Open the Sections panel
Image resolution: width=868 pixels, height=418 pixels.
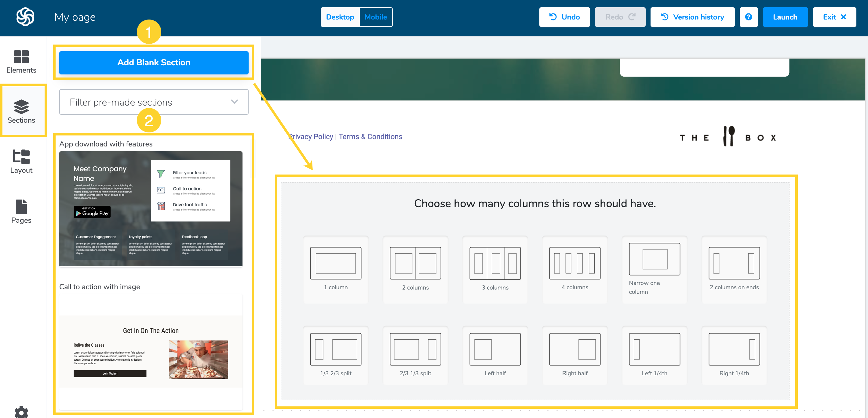pos(21,111)
